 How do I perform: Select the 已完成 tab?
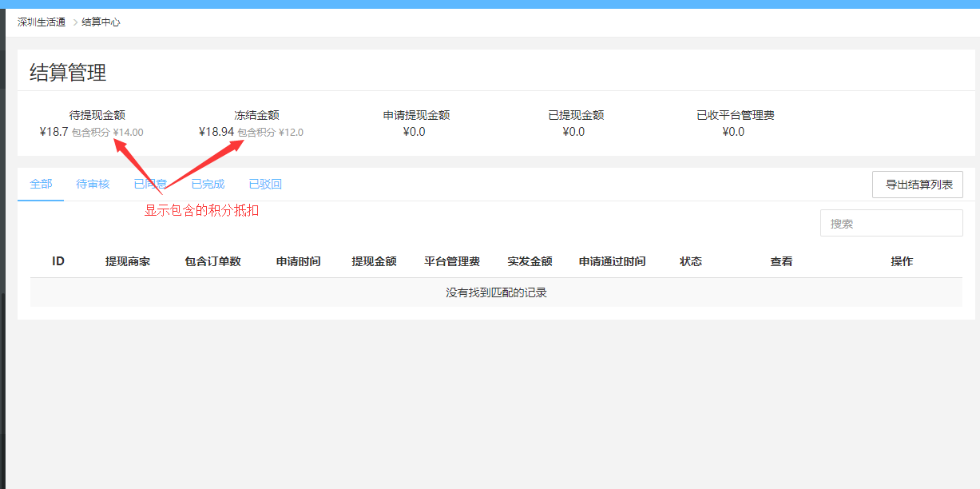coord(207,184)
